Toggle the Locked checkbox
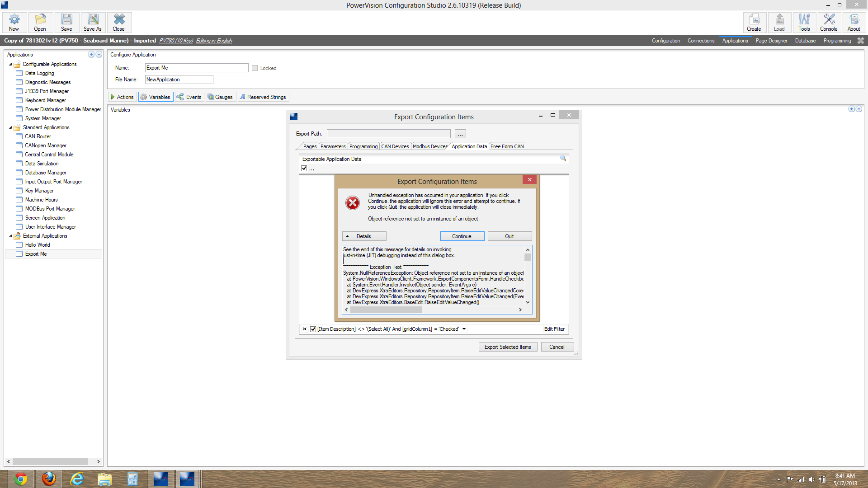Screen dimensions: 868x488 [255, 68]
